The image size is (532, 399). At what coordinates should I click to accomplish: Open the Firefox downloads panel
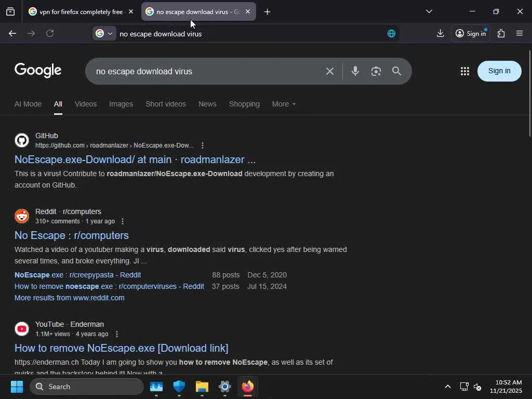[440, 33]
